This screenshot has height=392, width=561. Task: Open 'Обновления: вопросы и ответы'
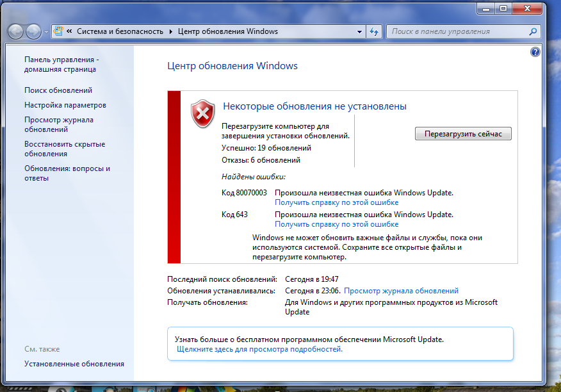point(67,173)
